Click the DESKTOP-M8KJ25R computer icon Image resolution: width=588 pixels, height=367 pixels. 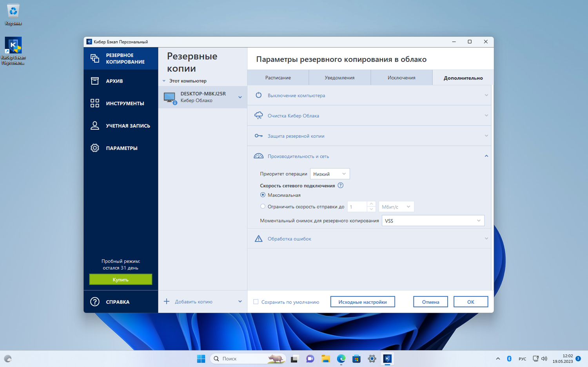170,98
